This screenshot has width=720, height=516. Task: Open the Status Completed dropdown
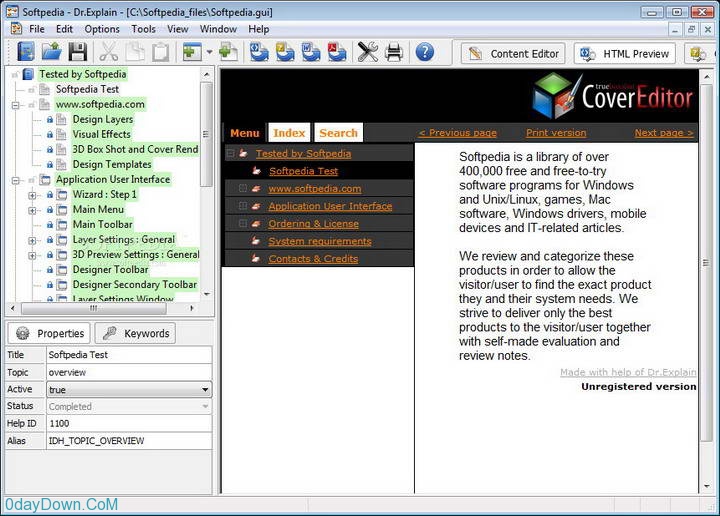(205, 406)
